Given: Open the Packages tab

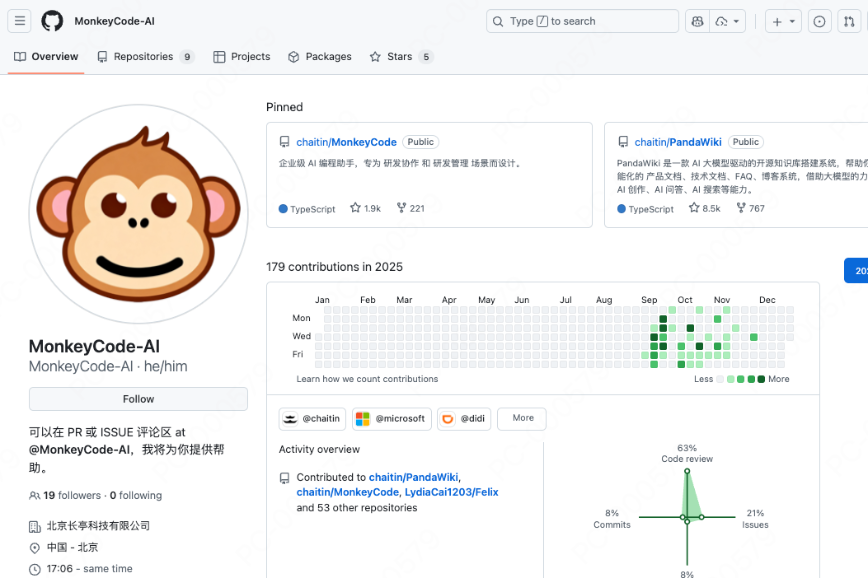Looking at the screenshot, I should [x=320, y=56].
